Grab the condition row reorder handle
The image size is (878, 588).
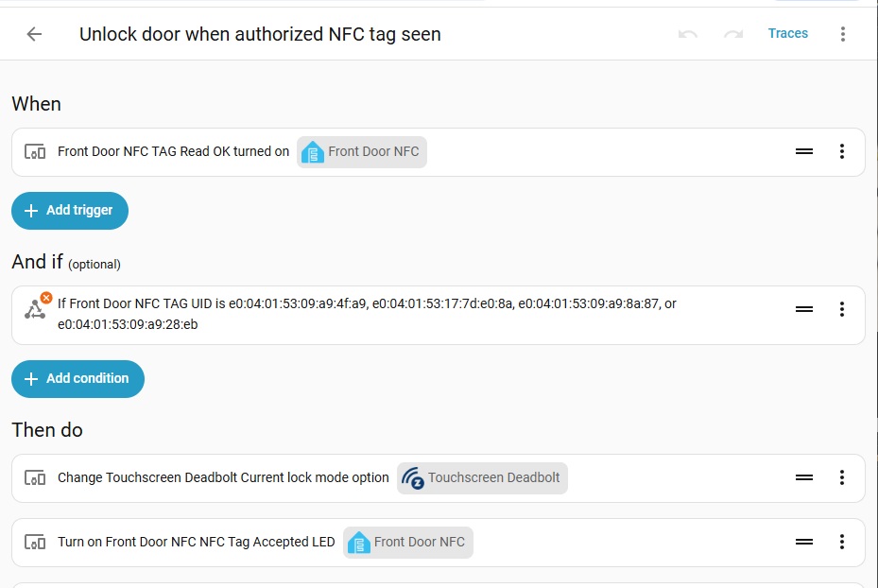click(x=804, y=309)
